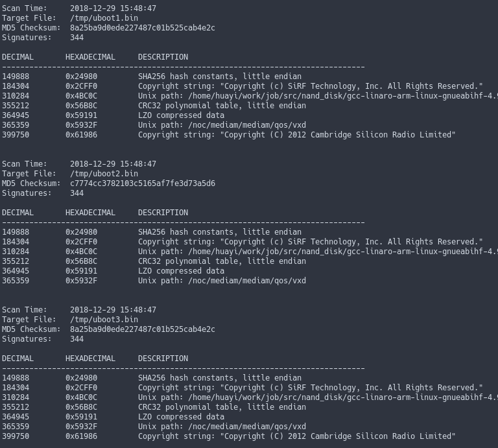Select Cambridge Silicon Radio copyright in uboot1.bin results

click(x=296, y=135)
